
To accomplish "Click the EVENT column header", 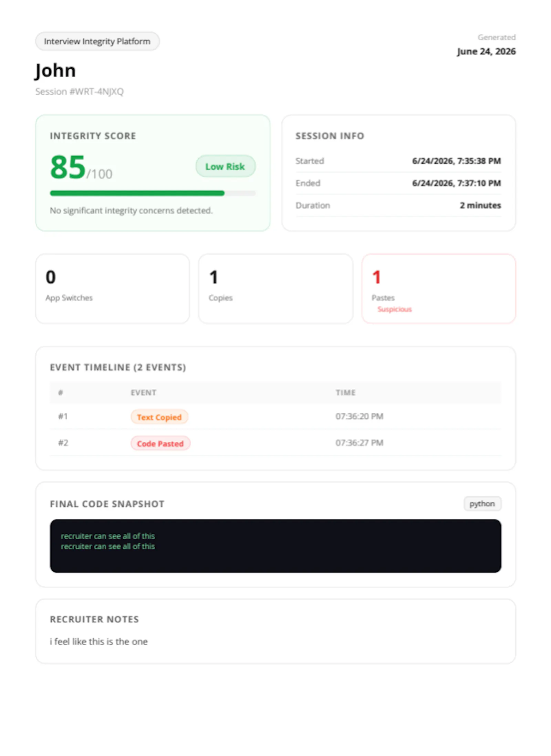I will click(143, 392).
